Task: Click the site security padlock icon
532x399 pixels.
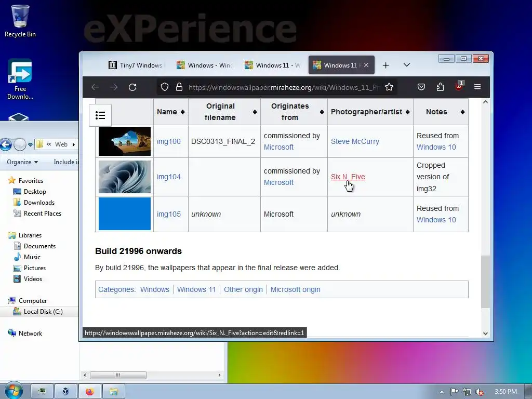Action: 179,87
